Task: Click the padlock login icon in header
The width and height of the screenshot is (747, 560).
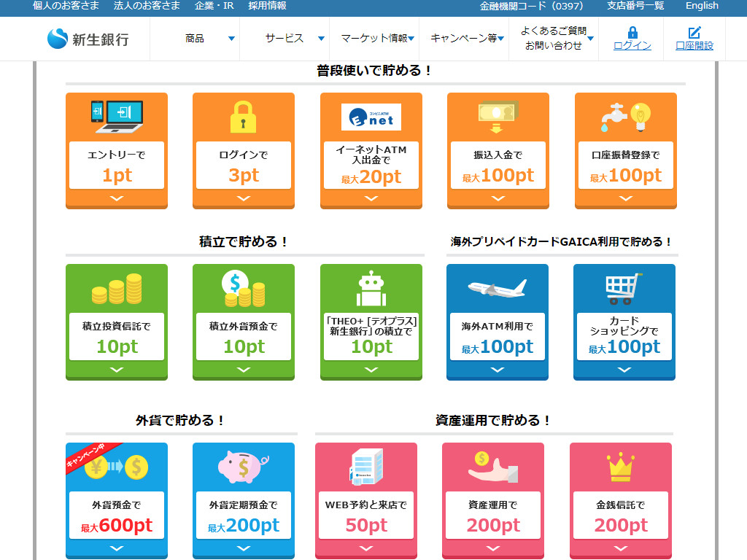Action: (x=632, y=33)
